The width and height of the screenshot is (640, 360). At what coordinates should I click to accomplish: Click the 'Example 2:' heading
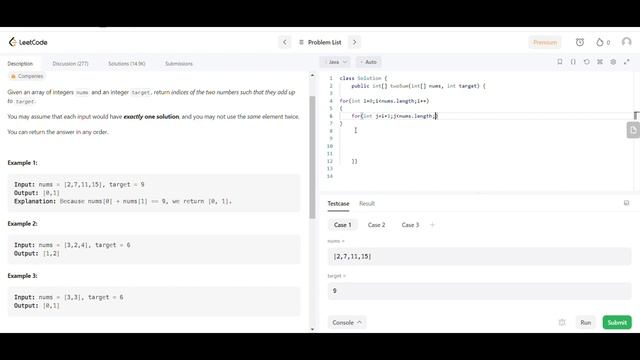coord(22,224)
